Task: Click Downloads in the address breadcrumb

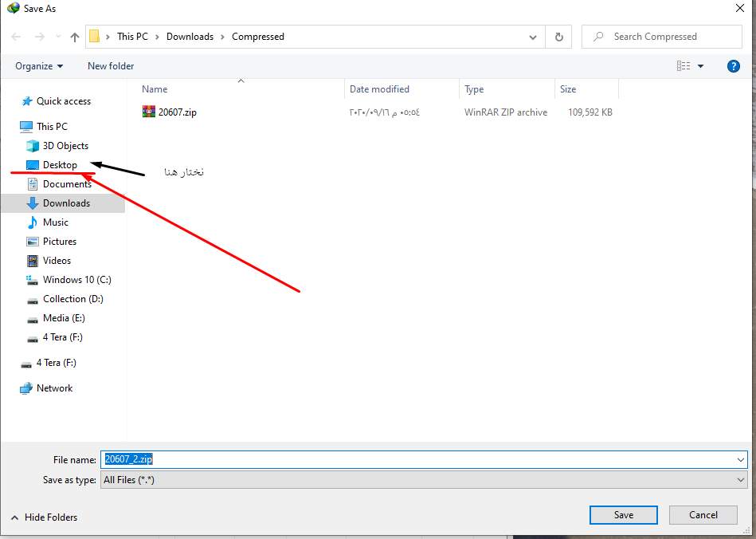Action: [190, 37]
